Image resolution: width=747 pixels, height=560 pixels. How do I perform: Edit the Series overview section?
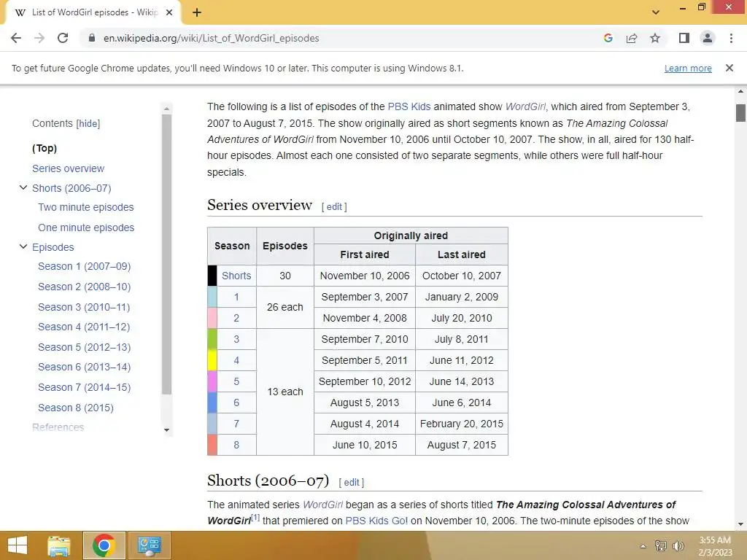coord(334,206)
